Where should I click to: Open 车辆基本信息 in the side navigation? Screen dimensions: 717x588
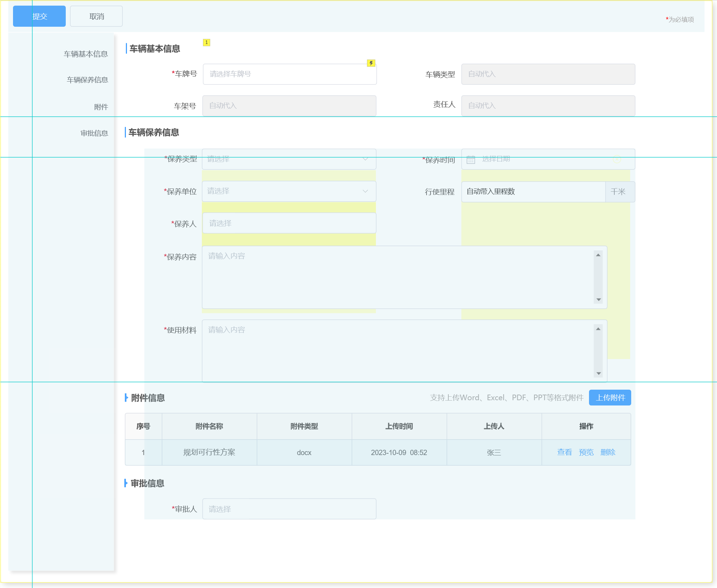(86, 54)
